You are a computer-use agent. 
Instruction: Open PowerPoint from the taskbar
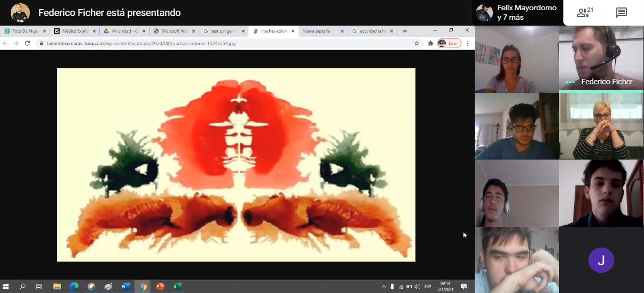(x=160, y=287)
